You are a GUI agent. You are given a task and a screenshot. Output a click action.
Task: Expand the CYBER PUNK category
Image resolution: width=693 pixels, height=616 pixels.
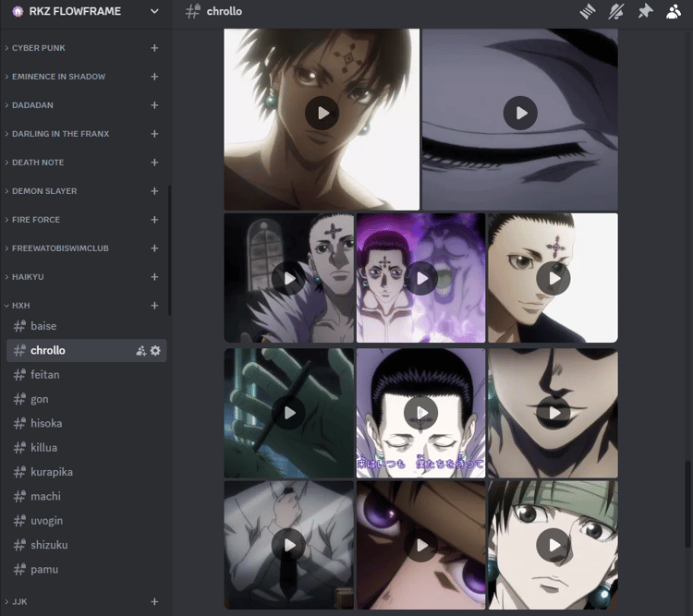[x=34, y=48]
